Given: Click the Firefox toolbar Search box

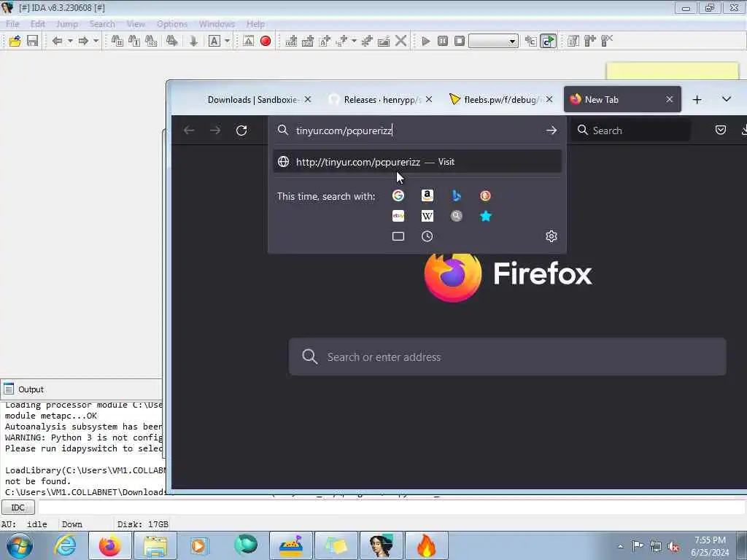Looking at the screenshot, I should click(x=631, y=130).
